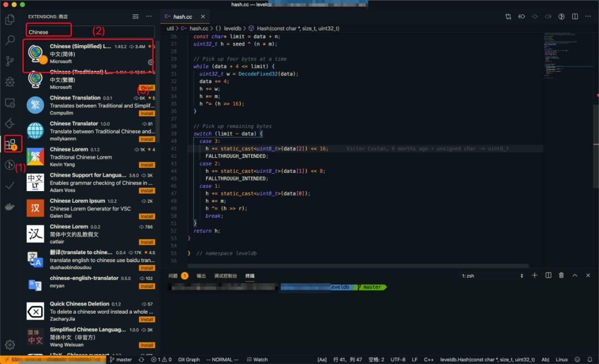Open the editor more actions ellipsis
Screen dimensions: 599x364
pos(588,17)
